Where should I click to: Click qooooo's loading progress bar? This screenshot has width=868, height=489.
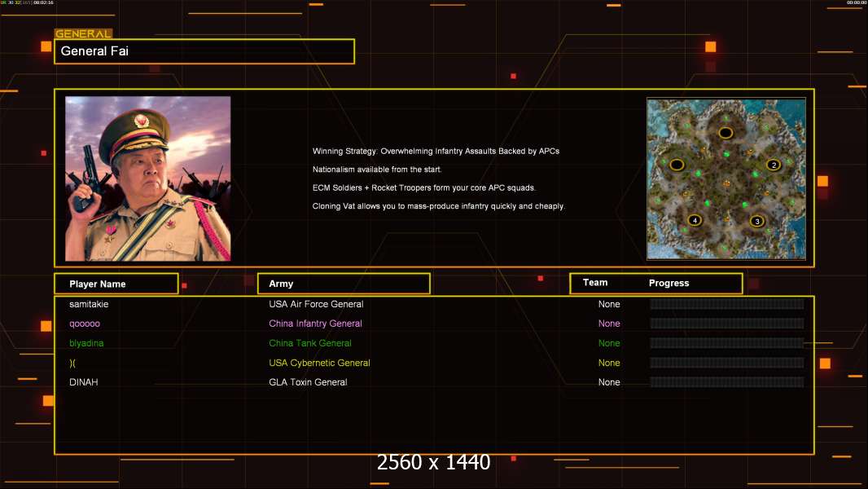[x=726, y=324]
